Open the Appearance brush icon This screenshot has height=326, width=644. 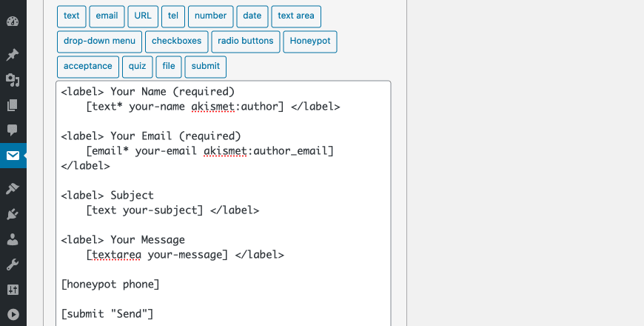13,189
